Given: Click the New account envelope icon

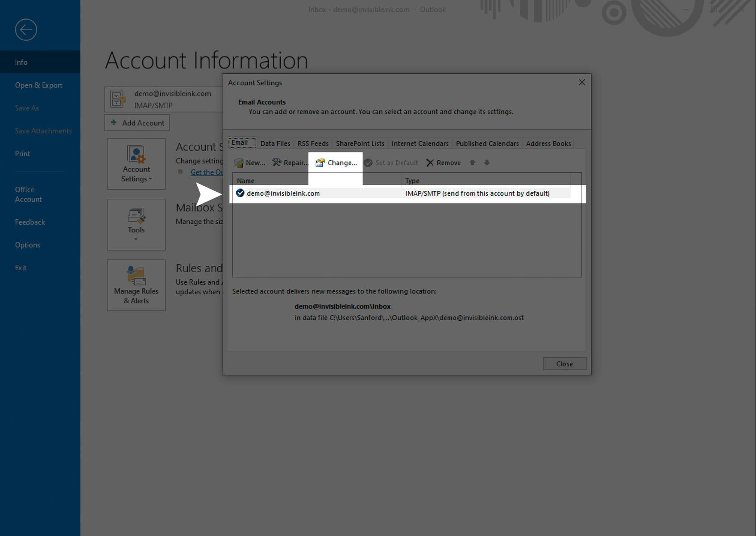Looking at the screenshot, I should click(239, 163).
